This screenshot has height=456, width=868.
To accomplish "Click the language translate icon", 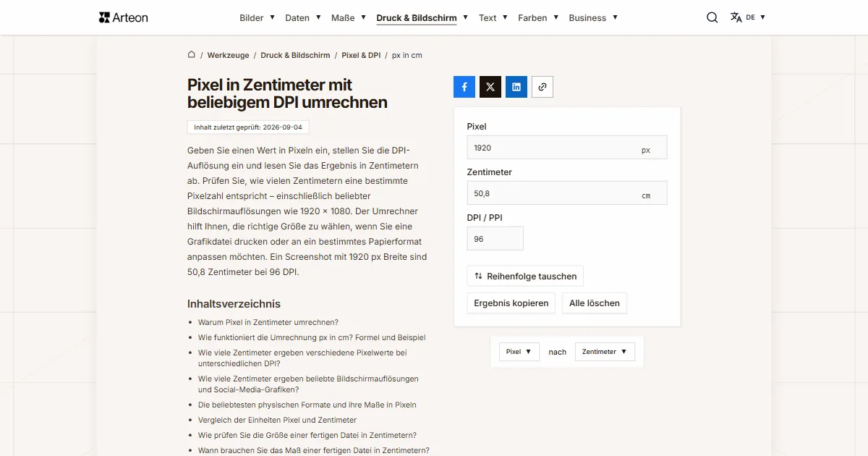I will pyautogui.click(x=736, y=17).
